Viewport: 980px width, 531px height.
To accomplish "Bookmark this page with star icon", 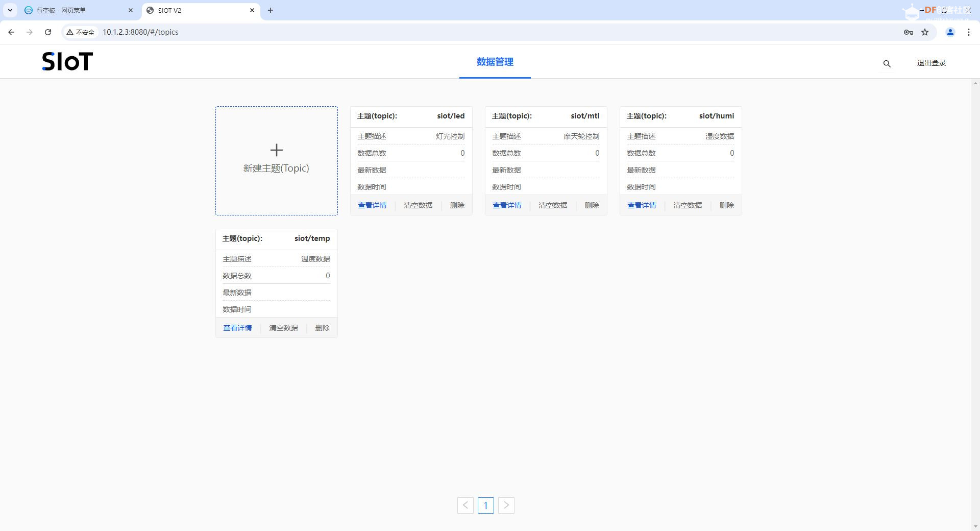I will click(x=925, y=32).
